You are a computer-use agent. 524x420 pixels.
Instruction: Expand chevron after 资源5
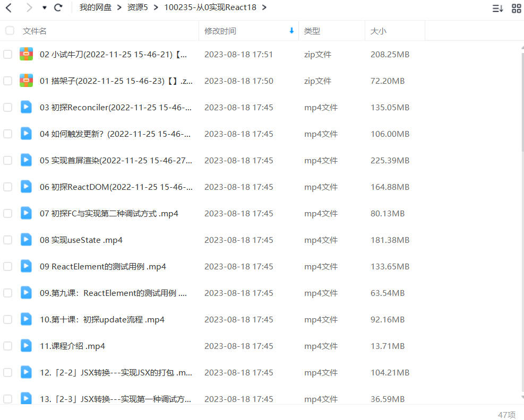156,7
